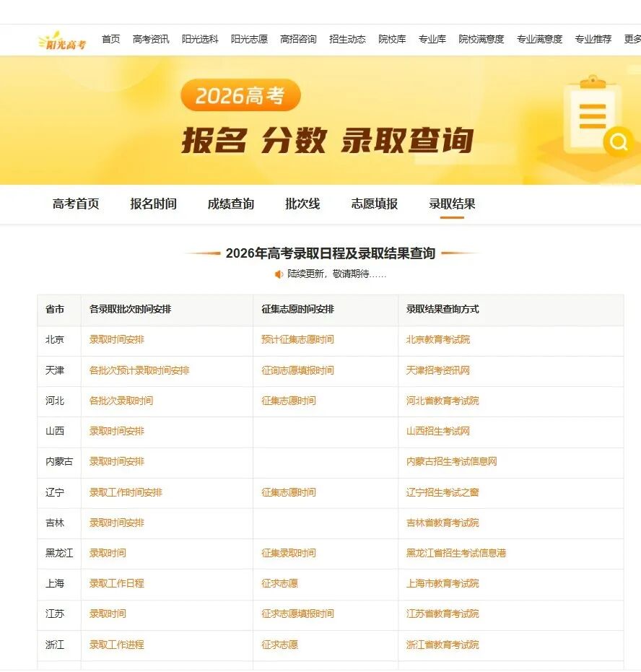Open 黑龙江 录取时间 link
The image size is (641, 672).
(108, 554)
